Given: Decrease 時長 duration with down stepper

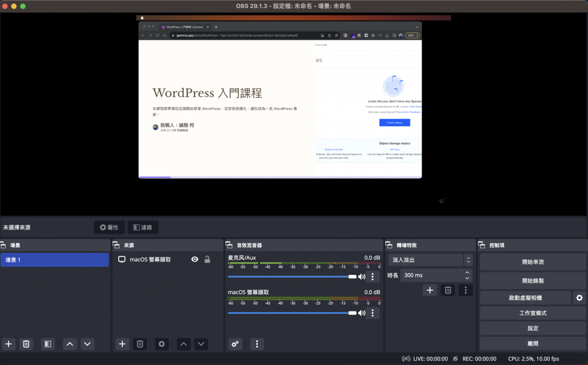Looking at the screenshot, I should (467, 278).
